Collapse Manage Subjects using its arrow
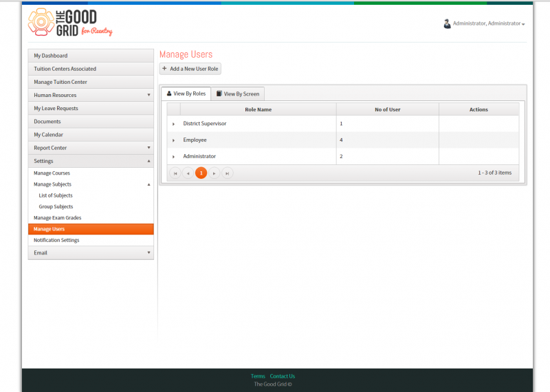Screen dimensions: 550x392 148,184
